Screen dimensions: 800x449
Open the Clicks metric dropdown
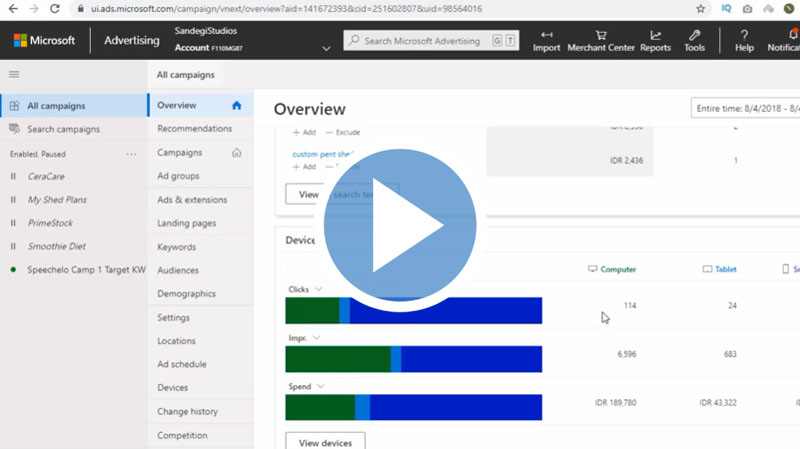318,289
